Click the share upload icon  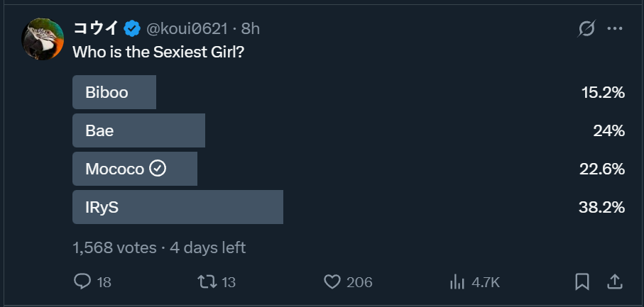[x=615, y=281]
